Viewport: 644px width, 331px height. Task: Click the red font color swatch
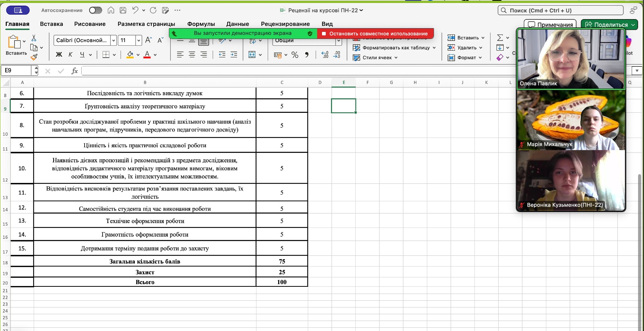tap(147, 55)
